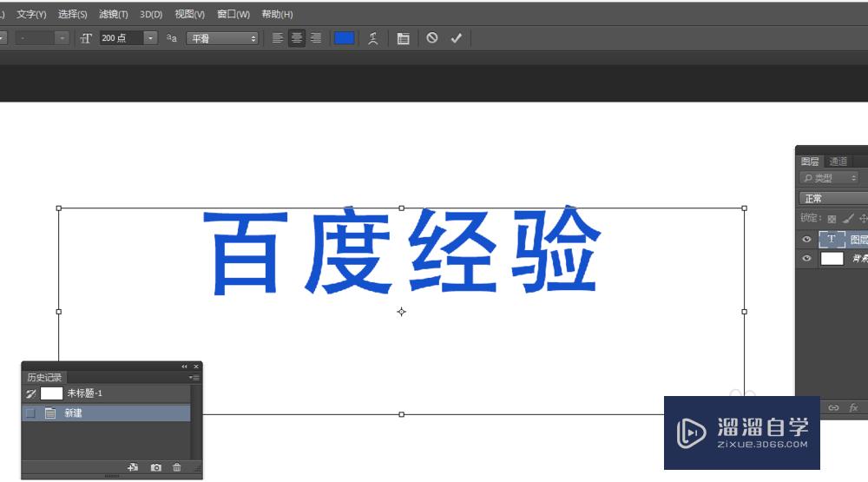Open the 文字(Y) menu

tap(31, 15)
